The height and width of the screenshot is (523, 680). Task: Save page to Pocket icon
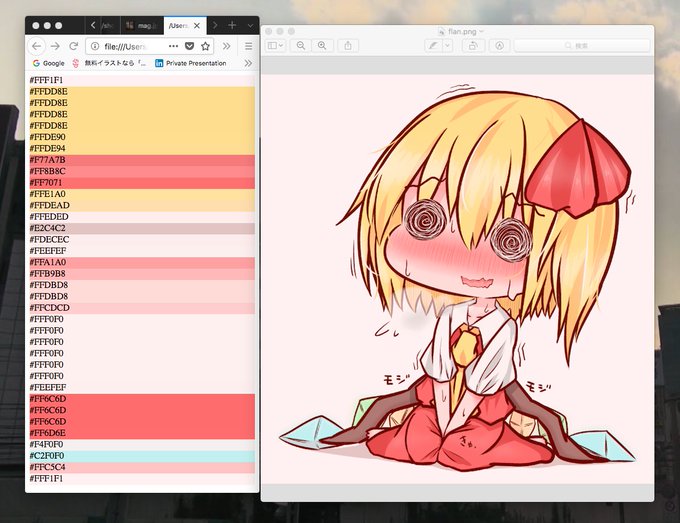[x=190, y=46]
